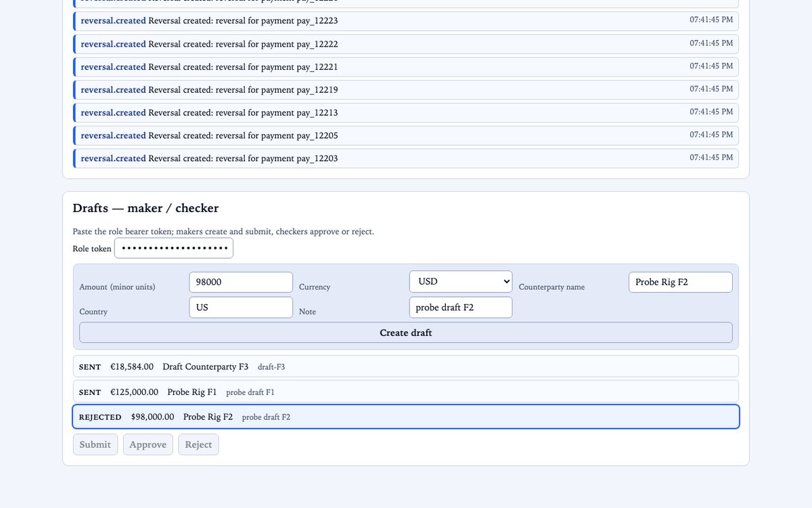Click the Country field containing US
The image size is (812, 508).
click(x=241, y=308)
